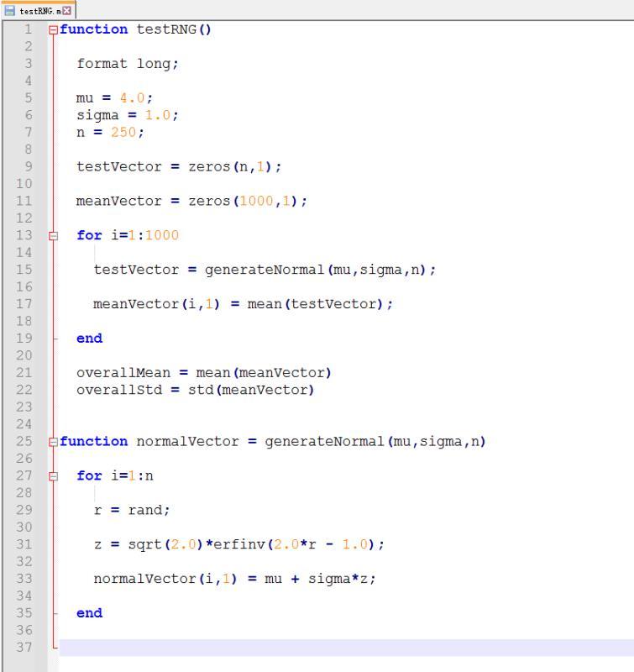Click the value '4.0' on the mu line
Image resolution: width=634 pixels, height=672 pixels.
coord(132,97)
